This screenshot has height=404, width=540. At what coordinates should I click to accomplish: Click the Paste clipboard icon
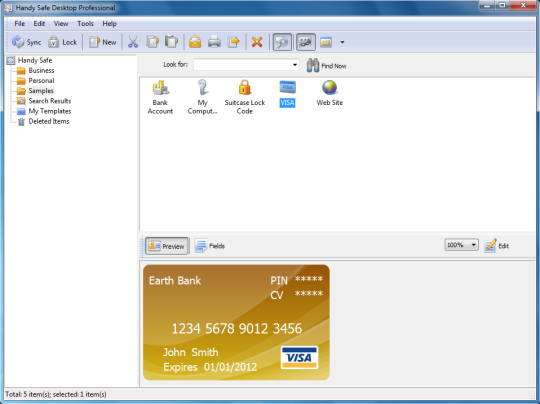point(171,42)
